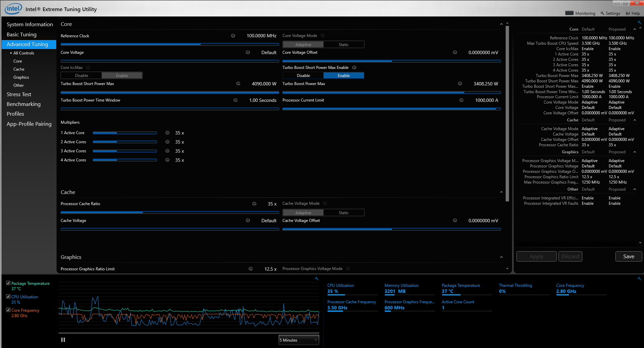Disable Turbo Boost Short Power Max

point(303,76)
